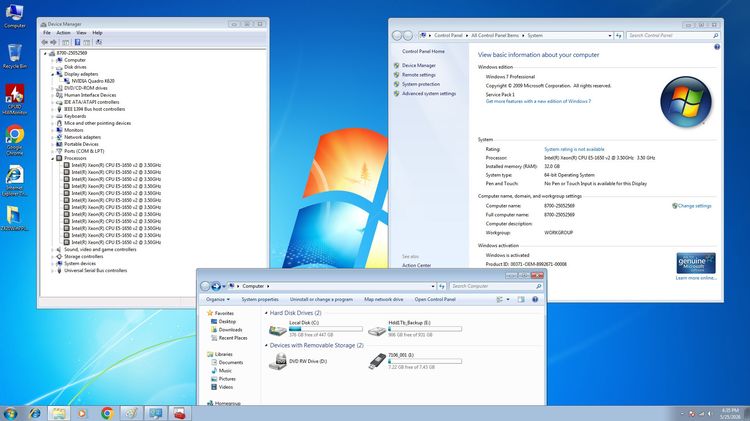This screenshot has width=750, height=421.
Task: Open Windows Media Player from the taskbar
Action: coord(82,413)
